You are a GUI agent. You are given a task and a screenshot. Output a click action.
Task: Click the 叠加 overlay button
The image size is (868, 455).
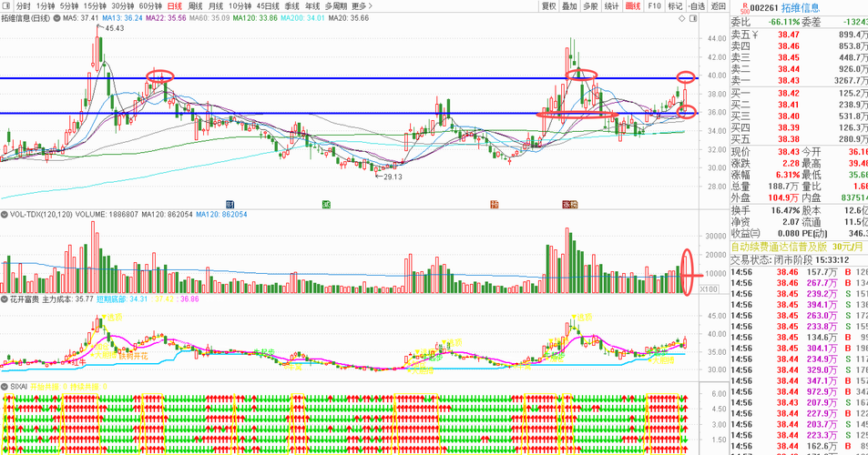pyautogui.click(x=569, y=6)
